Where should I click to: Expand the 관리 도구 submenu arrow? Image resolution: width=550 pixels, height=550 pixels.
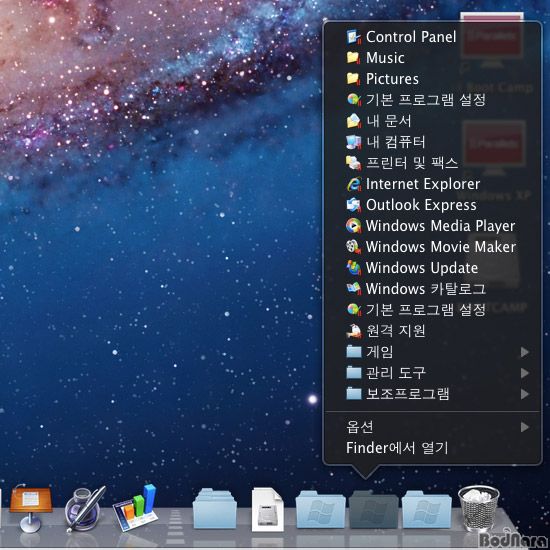pyautogui.click(x=525, y=373)
